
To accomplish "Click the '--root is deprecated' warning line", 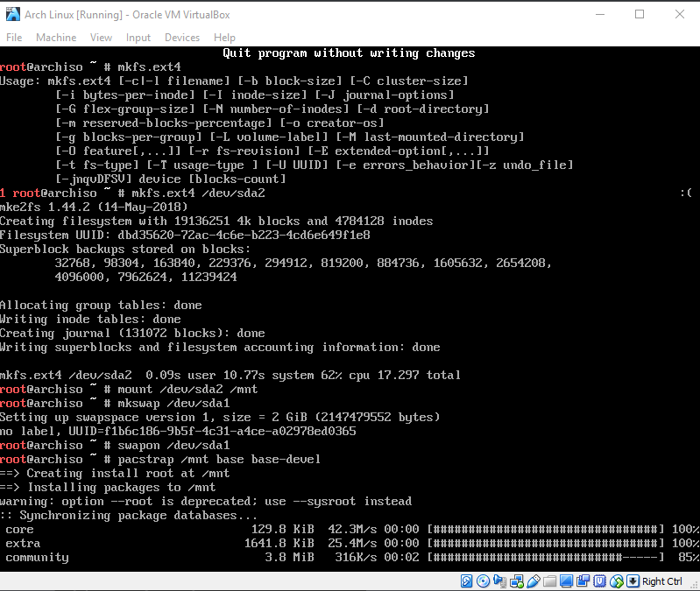I will tap(206, 502).
